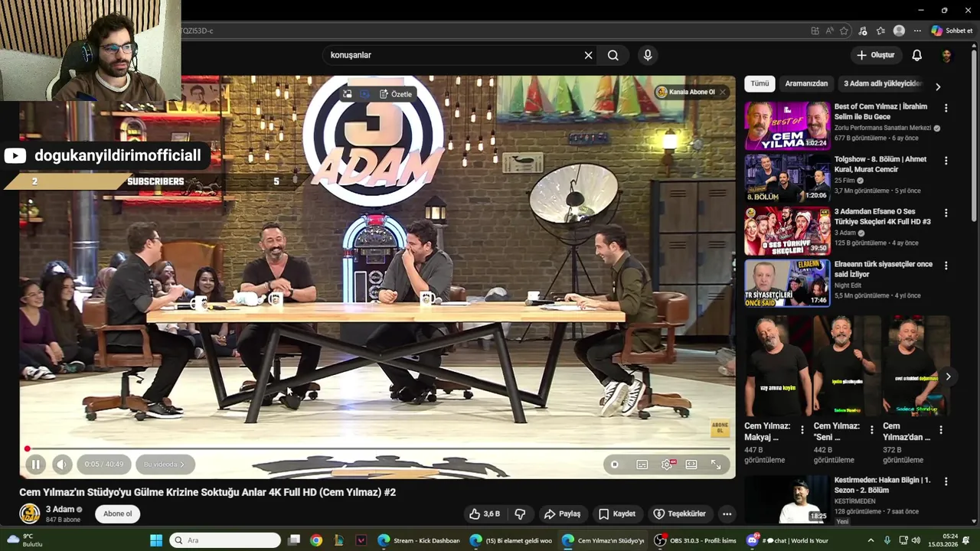This screenshot has width=980, height=551.
Task: Click the Paylaş share button
Action: point(562,514)
